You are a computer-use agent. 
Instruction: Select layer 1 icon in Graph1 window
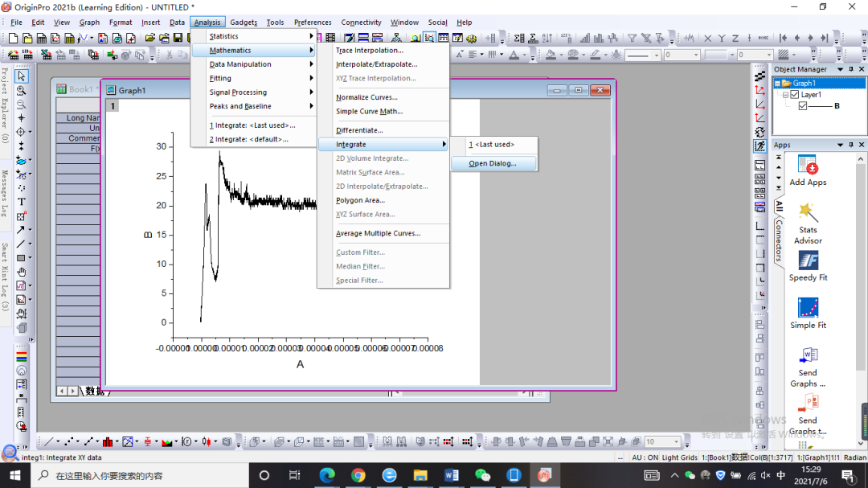point(113,106)
